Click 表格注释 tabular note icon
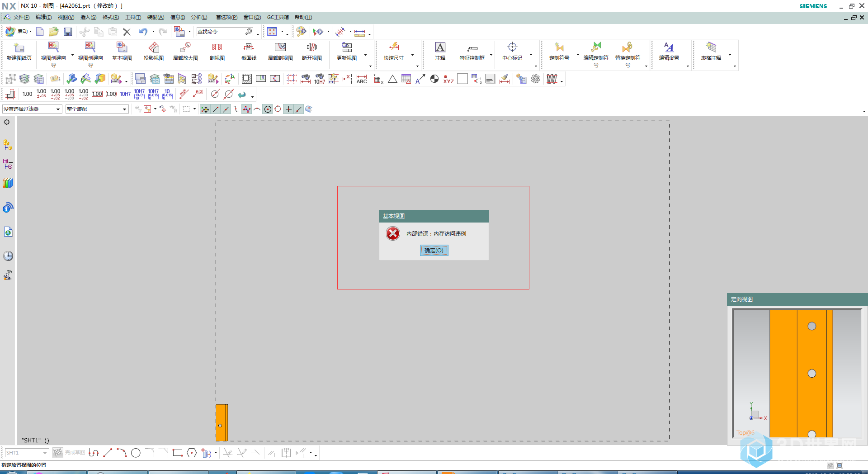The height and width of the screenshot is (474, 868). 711,52
